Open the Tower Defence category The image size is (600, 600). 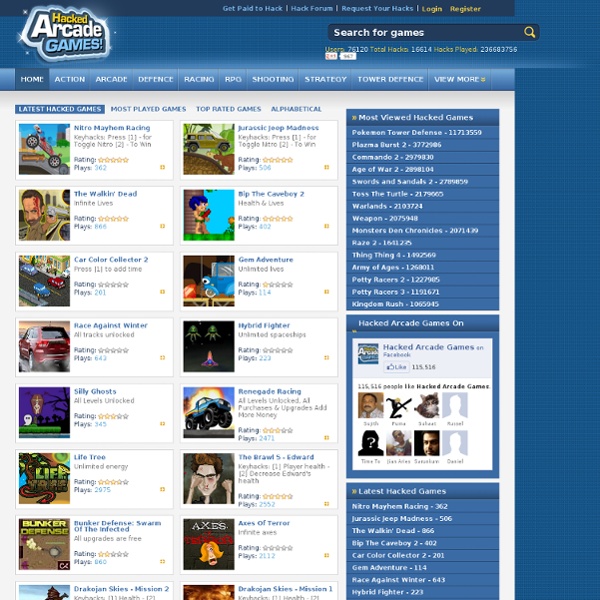pyautogui.click(x=390, y=79)
